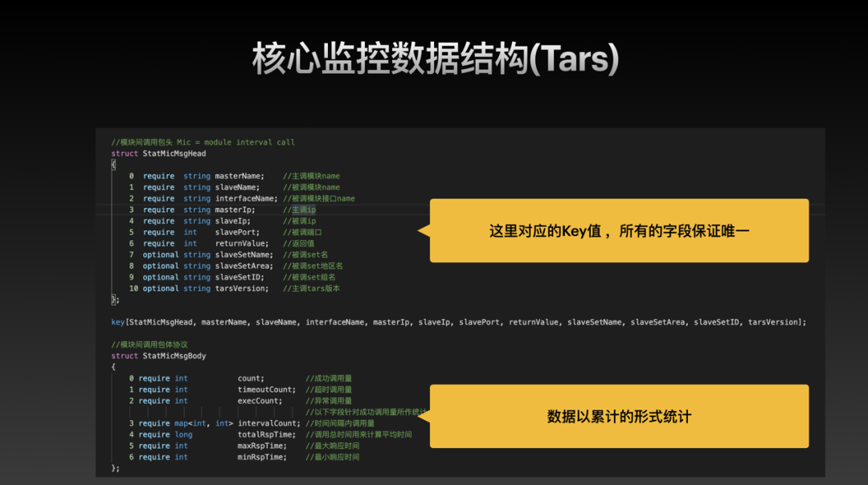Screen dimensions: 868x485
Task: Click 'struct StatMicMsgHead' declaration
Action: click(x=158, y=153)
